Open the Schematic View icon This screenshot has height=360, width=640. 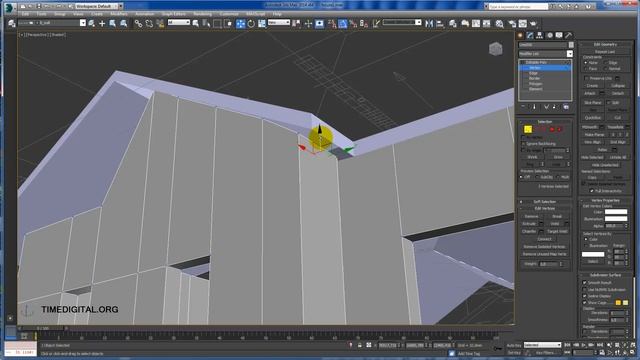[x=487, y=23]
